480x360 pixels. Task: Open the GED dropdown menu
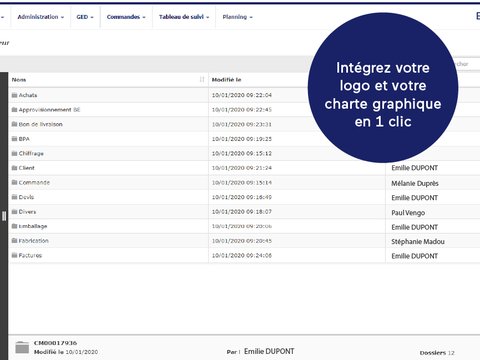85,17
